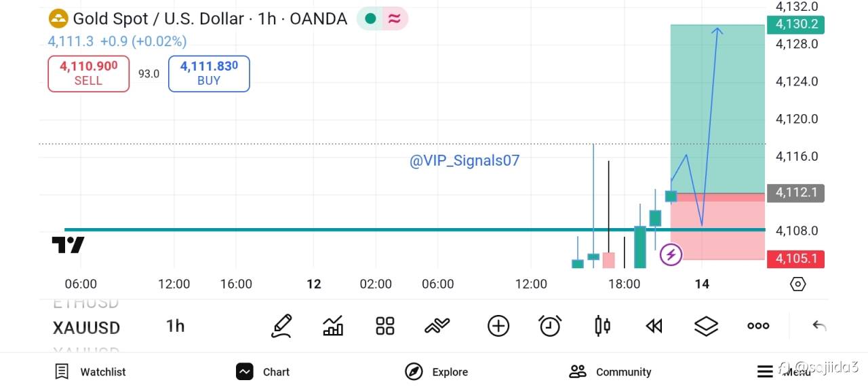Create an alert with the alarm clock icon

click(x=550, y=327)
